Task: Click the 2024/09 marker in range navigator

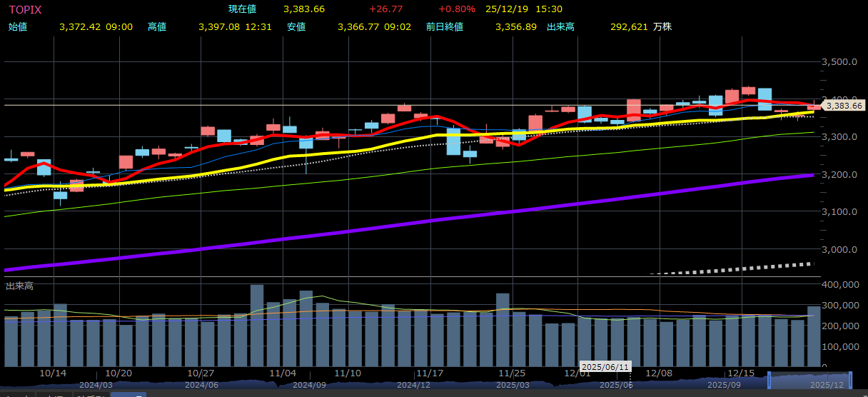Action: (309, 385)
